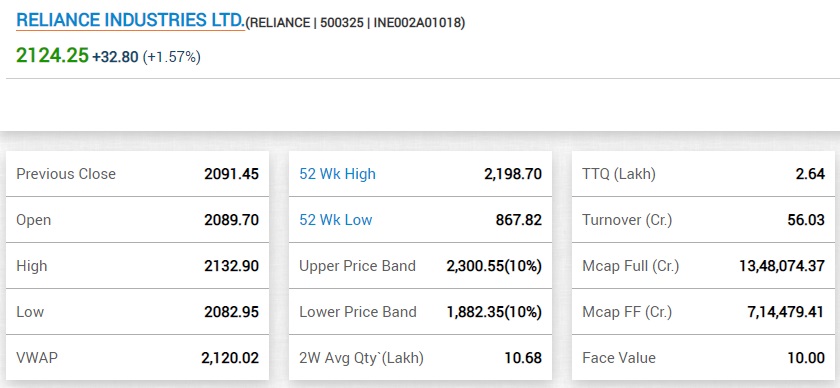Click the Low value 2082.95
This screenshot has height=388, width=840.
coord(231,312)
